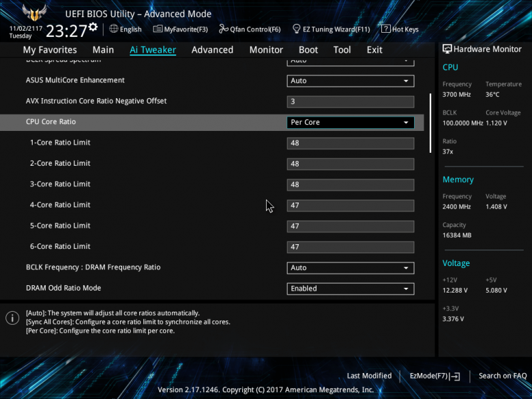Select AVX Instruction Core Ratio Negative Offset label
Viewport: 532px width, 399px height.
(x=96, y=101)
